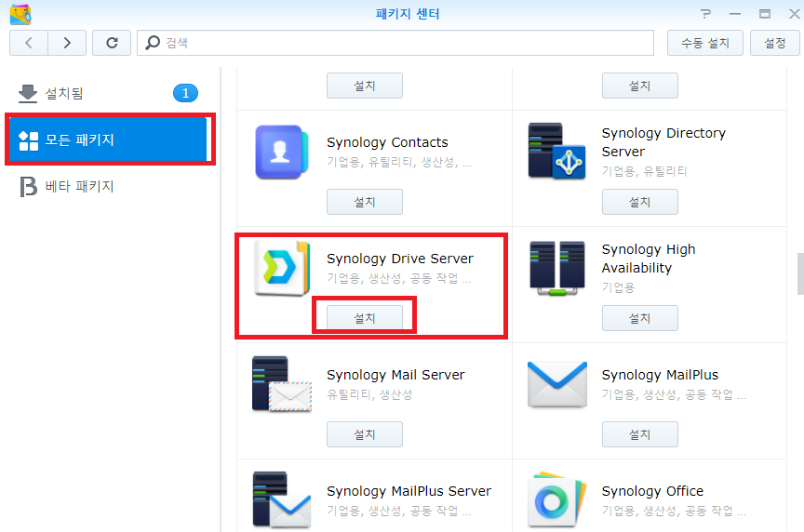Click the 기업용 category text under High Availability
The height and width of the screenshot is (532, 804).
(x=618, y=287)
